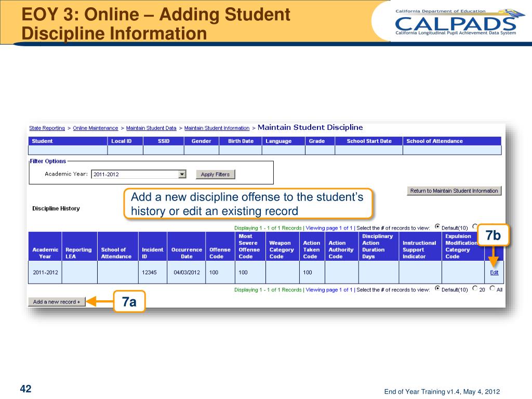Click slide footer End of Year Training v1.4

coord(442,392)
